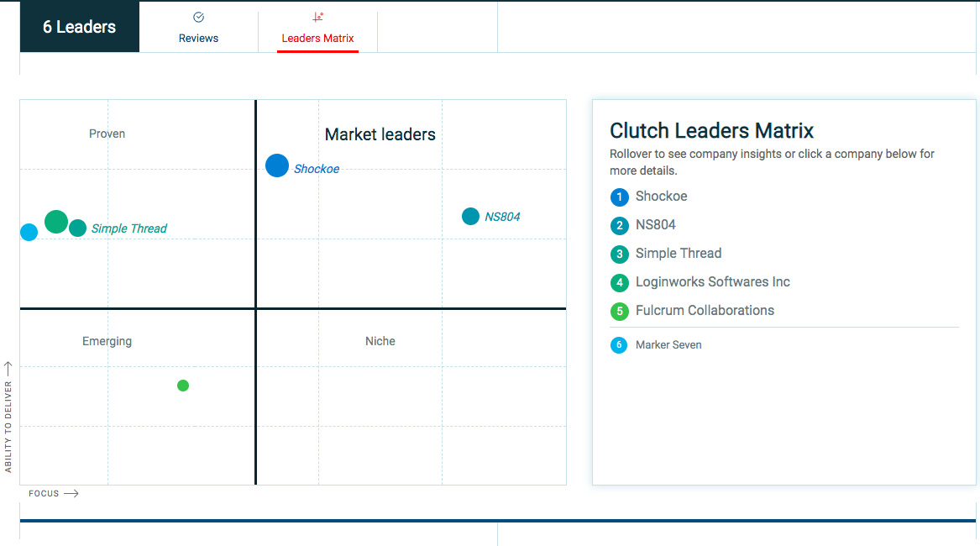
Task: Click the ABILITY TO DELIVER axis label
Action: click(8, 427)
